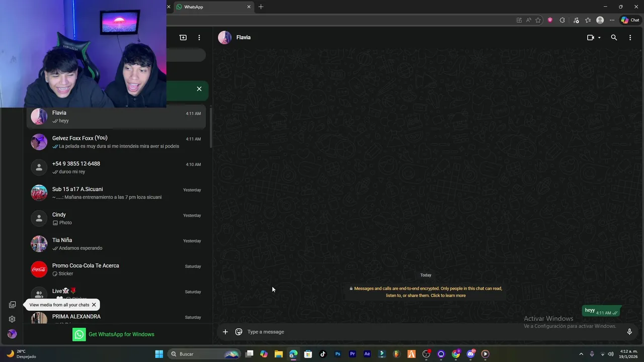The image size is (644, 362).
Task: Open the Cindy conversation
Action: tap(116, 218)
